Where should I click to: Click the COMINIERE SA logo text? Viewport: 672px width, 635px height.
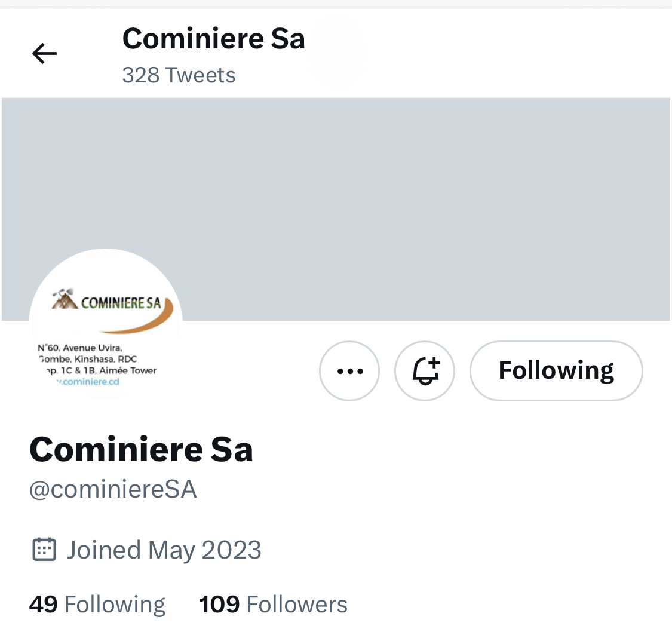click(121, 303)
